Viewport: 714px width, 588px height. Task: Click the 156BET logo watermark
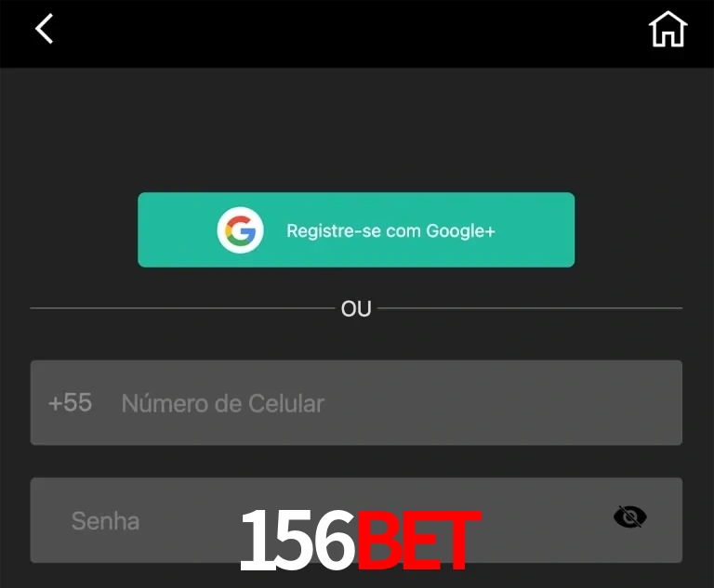click(360, 540)
